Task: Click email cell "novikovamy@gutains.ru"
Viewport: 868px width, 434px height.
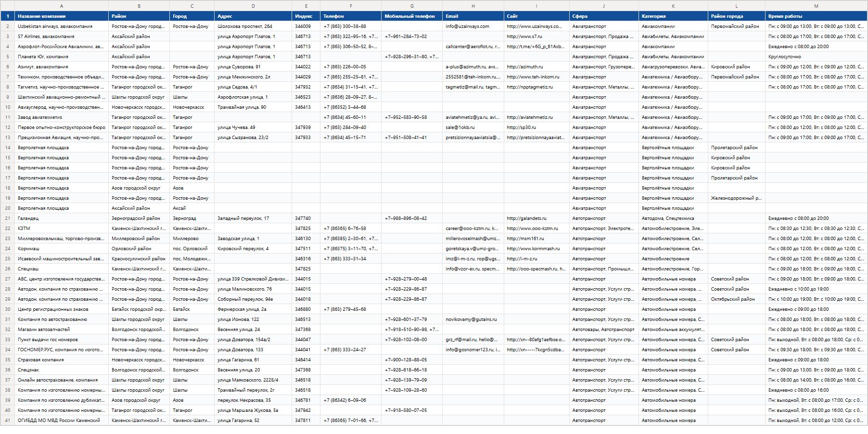Action: click(x=473, y=319)
